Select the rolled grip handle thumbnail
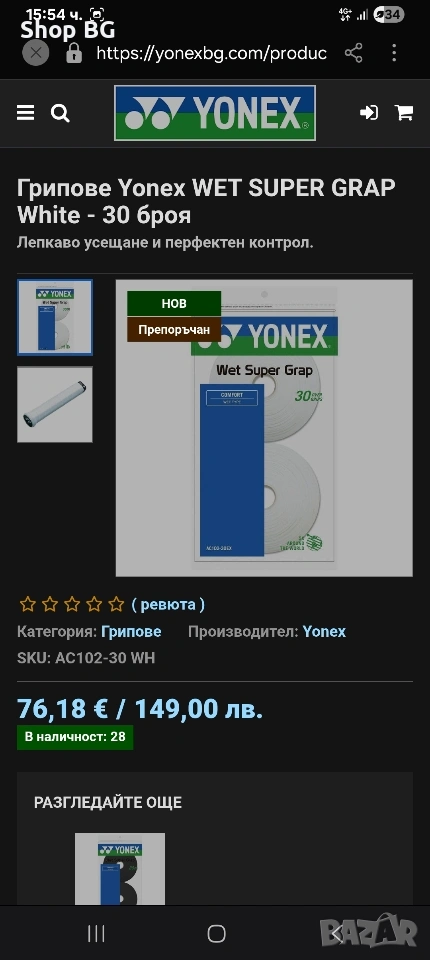The image size is (430, 960). pos(55,404)
